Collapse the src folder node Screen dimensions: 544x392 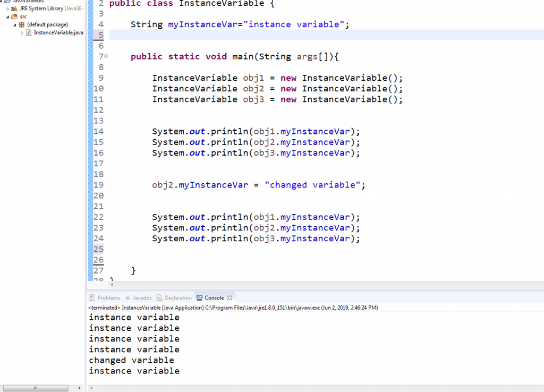point(7,16)
